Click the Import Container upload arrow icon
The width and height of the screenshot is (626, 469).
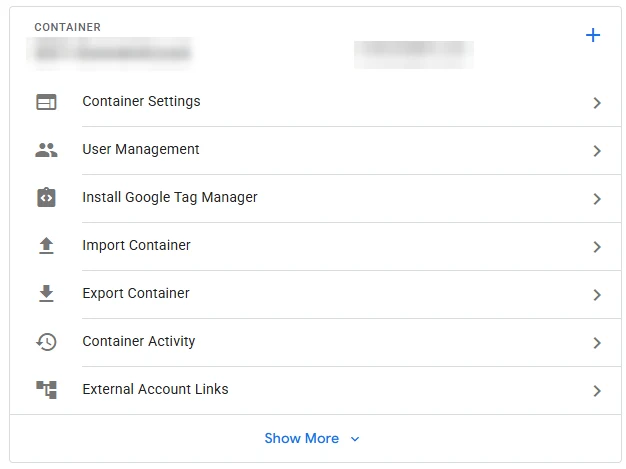click(46, 245)
